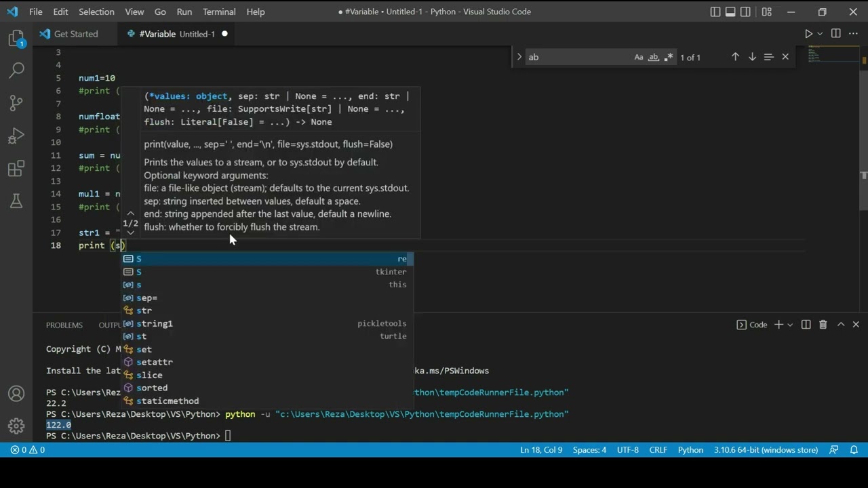Click 'Ln 18, Col 9' in status bar
Image resolution: width=868 pixels, height=488 pixels.
(541, 450)
